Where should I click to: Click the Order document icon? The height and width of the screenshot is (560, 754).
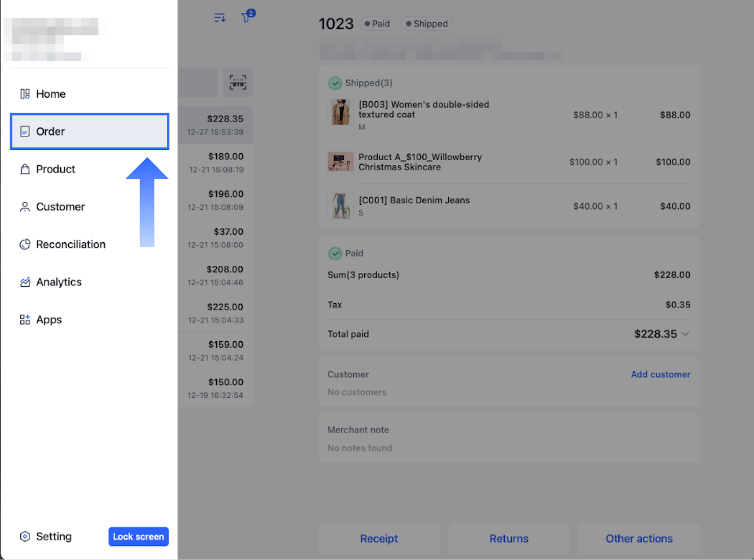tap(25, 132)
